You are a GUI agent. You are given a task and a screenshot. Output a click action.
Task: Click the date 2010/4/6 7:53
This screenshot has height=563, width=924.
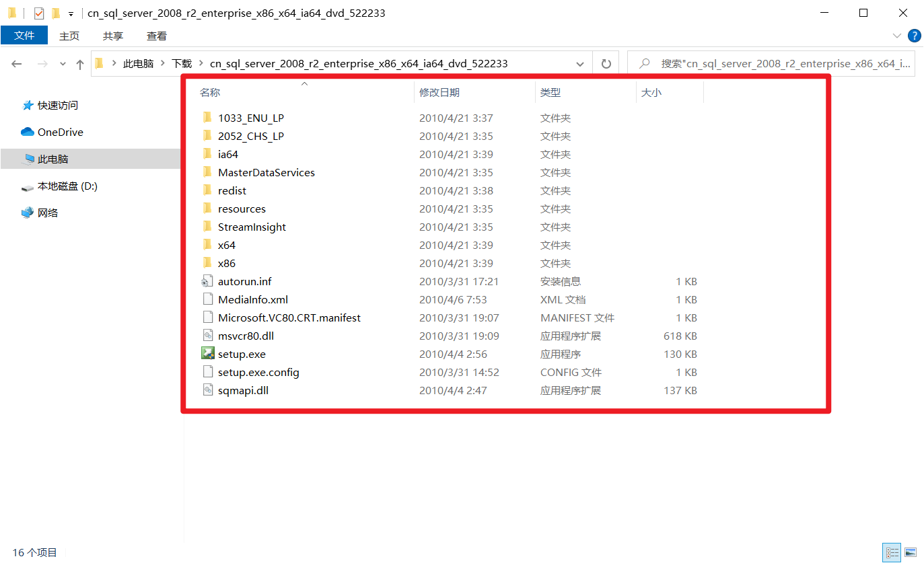coord(453,299)
